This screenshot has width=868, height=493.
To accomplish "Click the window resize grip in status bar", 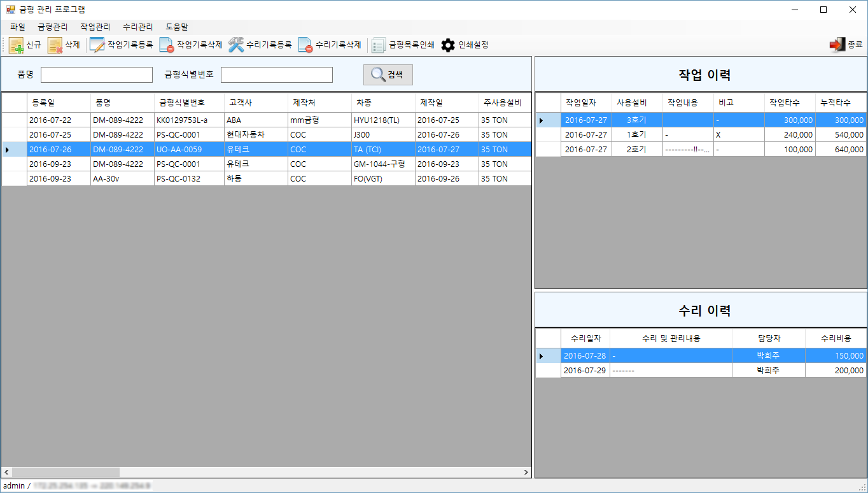I will coord(862,487).
